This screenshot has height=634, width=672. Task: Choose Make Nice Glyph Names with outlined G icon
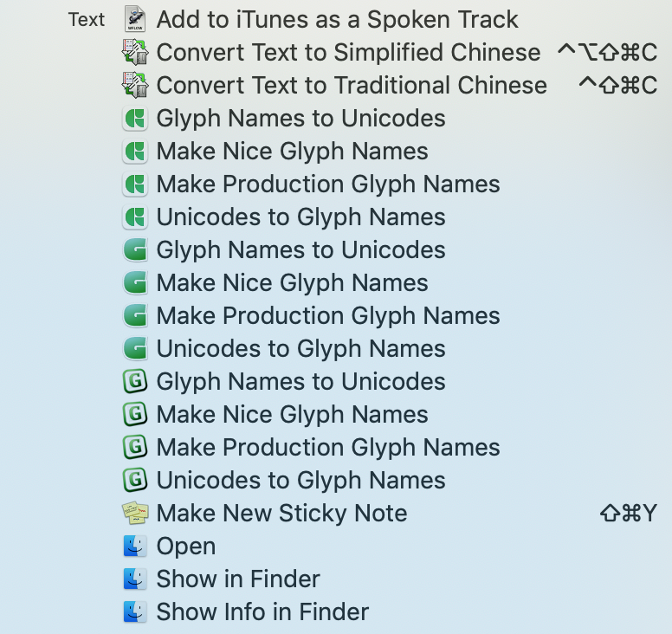pyautogui.click(x=292, y=414)
